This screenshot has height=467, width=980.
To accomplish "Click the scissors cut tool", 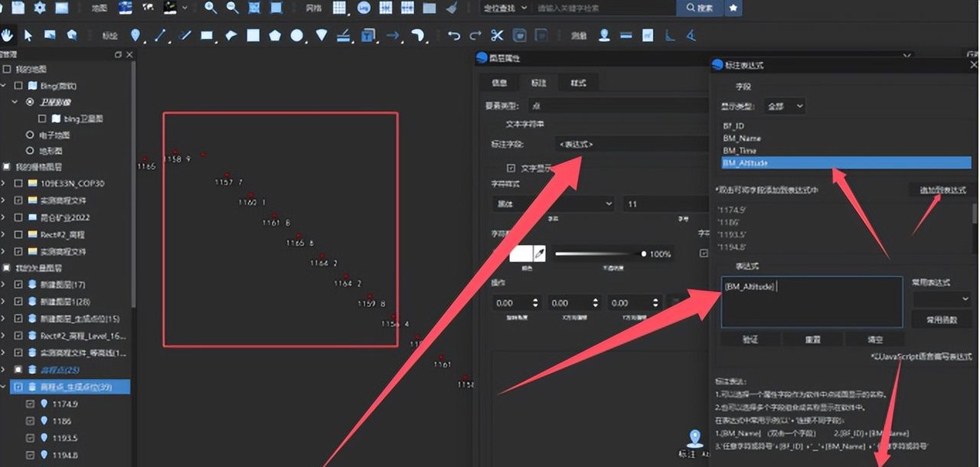I will click(x=497, y=35).
